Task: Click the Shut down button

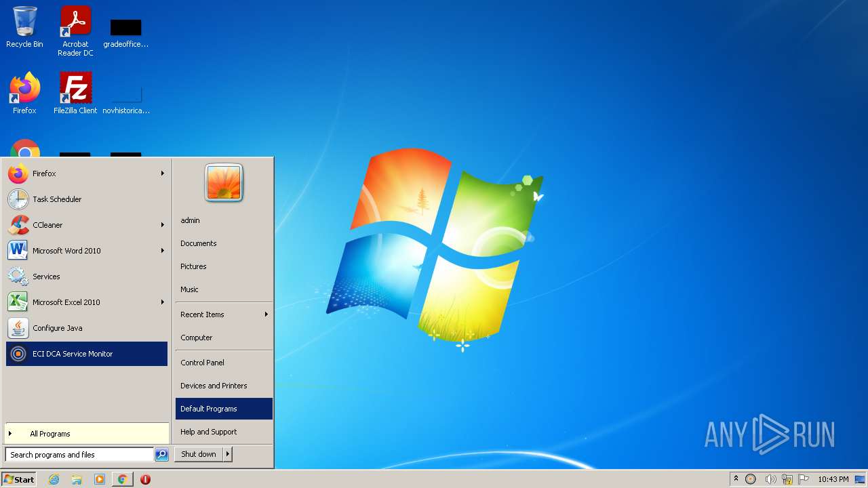Action: tap(199, 454)
